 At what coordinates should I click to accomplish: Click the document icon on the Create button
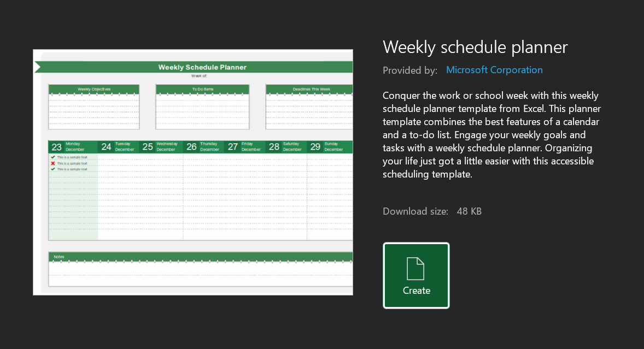[416, 268]
